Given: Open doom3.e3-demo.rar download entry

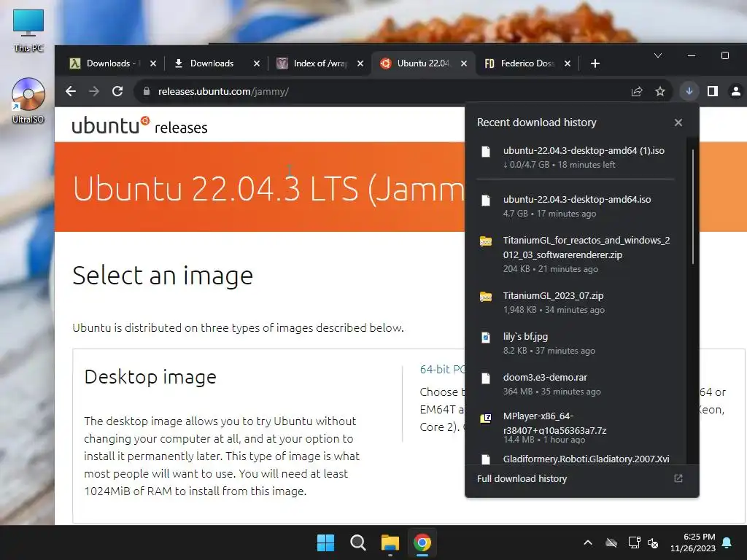Looking at the screenshot, I should (576, 384).
